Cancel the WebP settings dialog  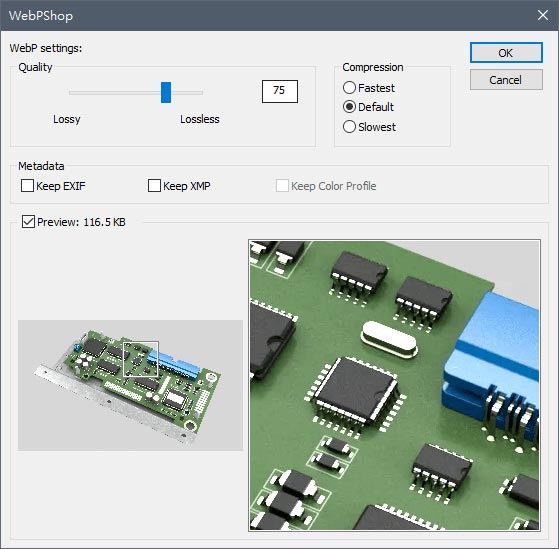[x=506, y=79]
